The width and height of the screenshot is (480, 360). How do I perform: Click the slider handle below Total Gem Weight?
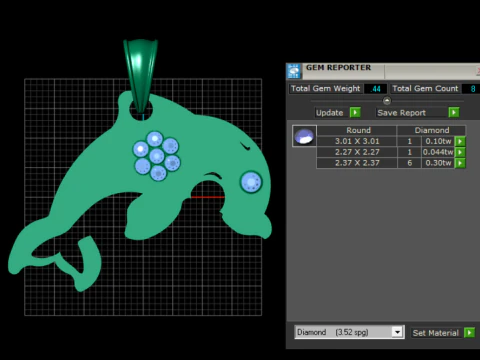coord(387,100)
